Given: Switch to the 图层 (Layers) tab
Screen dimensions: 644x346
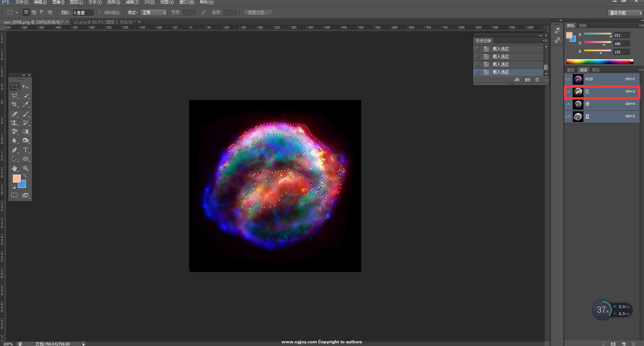Looking at the screenshot, I should tap(571, 70).
